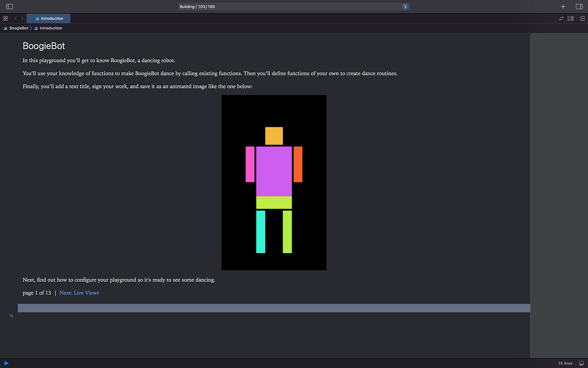Go back using the left navigation chevron

(x=15, y=18)
